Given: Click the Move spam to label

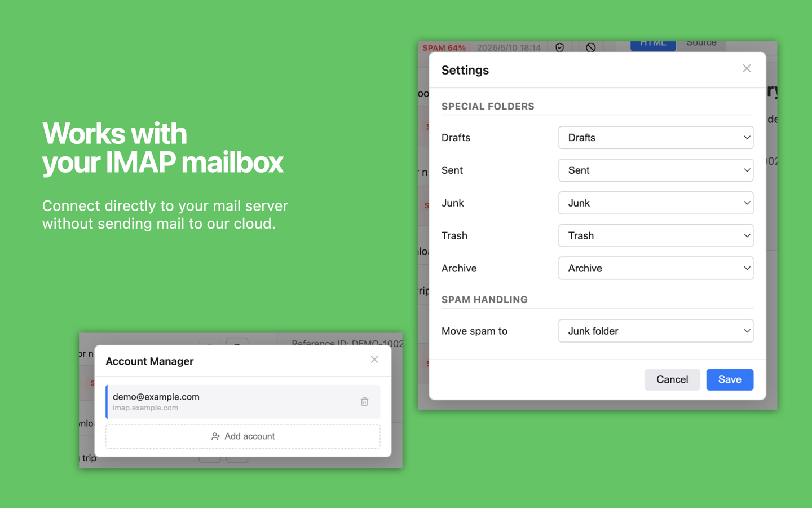Looking at the screenshot, I should point(474,331).
